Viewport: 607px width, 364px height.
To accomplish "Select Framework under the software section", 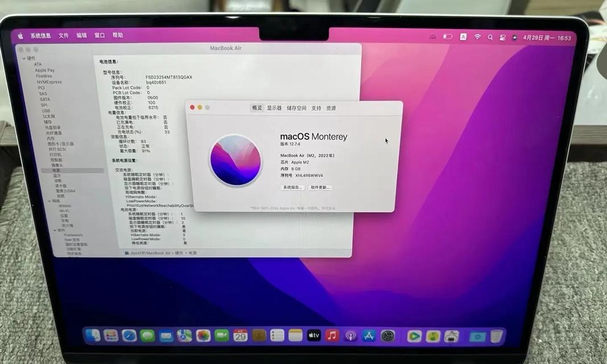I will click(x=73, y=235).
